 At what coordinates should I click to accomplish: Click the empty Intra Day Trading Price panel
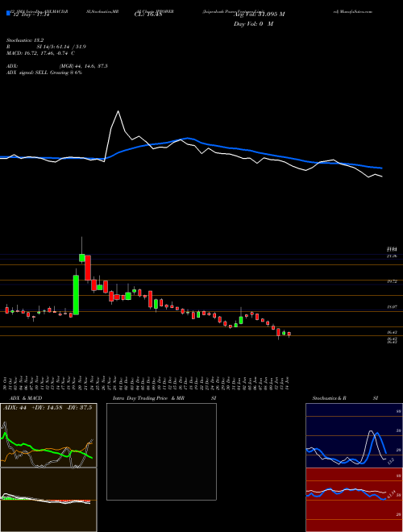click(x=161, y=451)
